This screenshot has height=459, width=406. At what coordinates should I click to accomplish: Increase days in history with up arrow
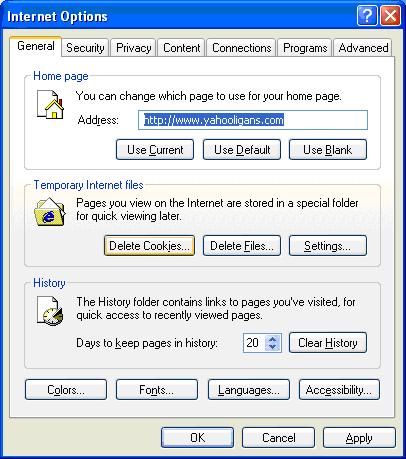point(273,339)
